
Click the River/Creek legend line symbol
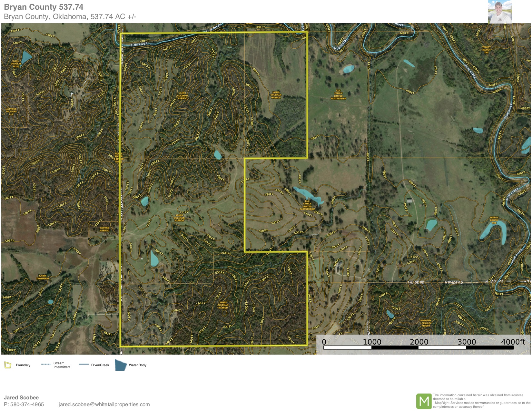pos(84,364)
